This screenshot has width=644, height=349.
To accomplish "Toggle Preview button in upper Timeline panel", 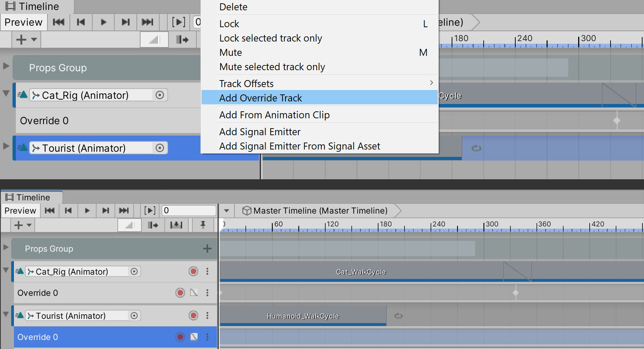I will pos(24,22).
